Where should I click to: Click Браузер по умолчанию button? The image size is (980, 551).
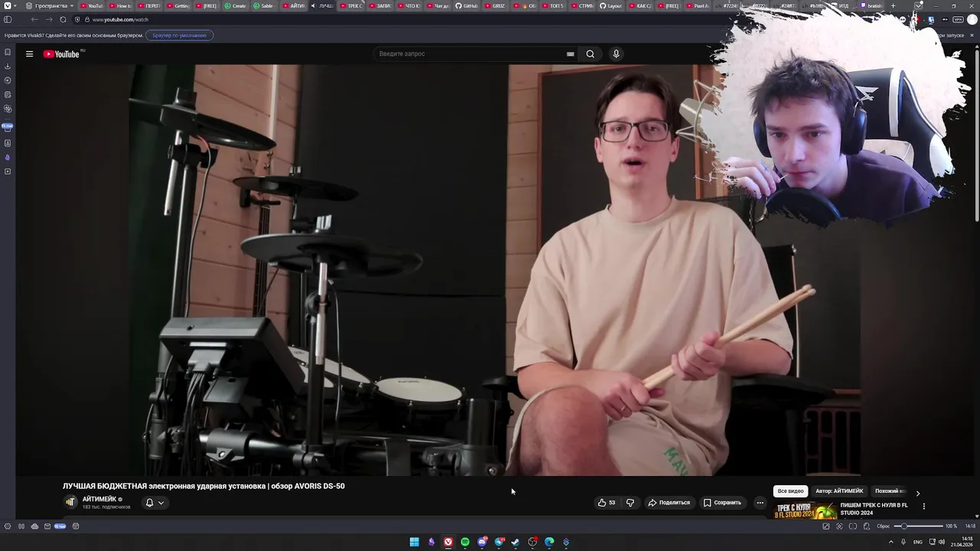click(x=179, y=35)
